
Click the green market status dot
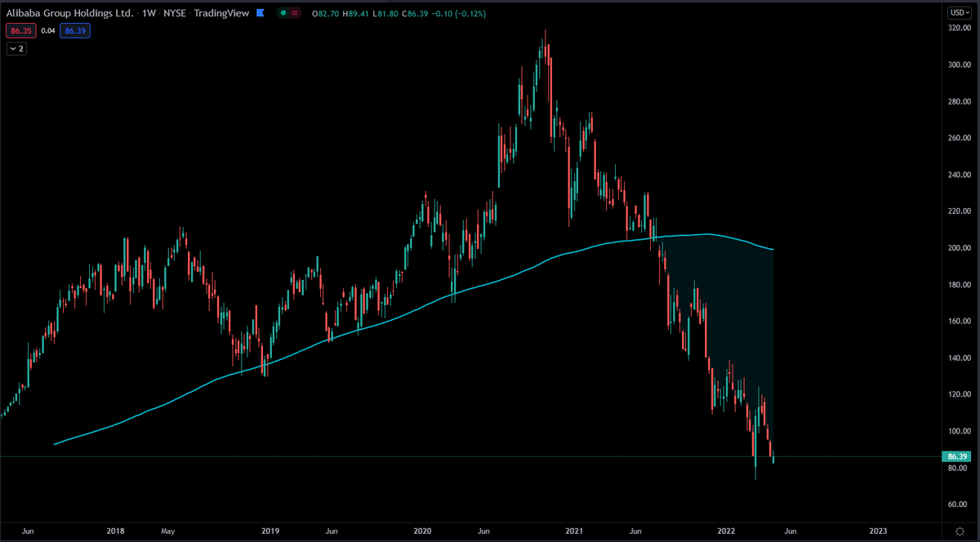[x=283, y=13]
